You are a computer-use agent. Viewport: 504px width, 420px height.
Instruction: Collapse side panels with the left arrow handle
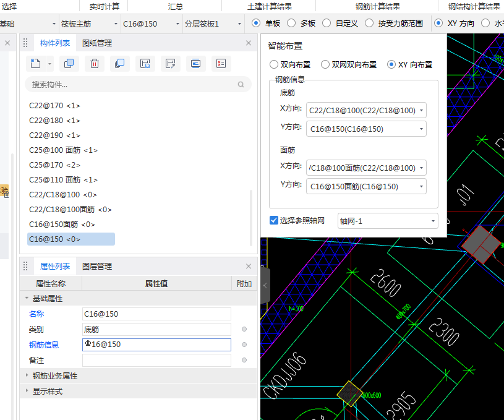(265, 285)
